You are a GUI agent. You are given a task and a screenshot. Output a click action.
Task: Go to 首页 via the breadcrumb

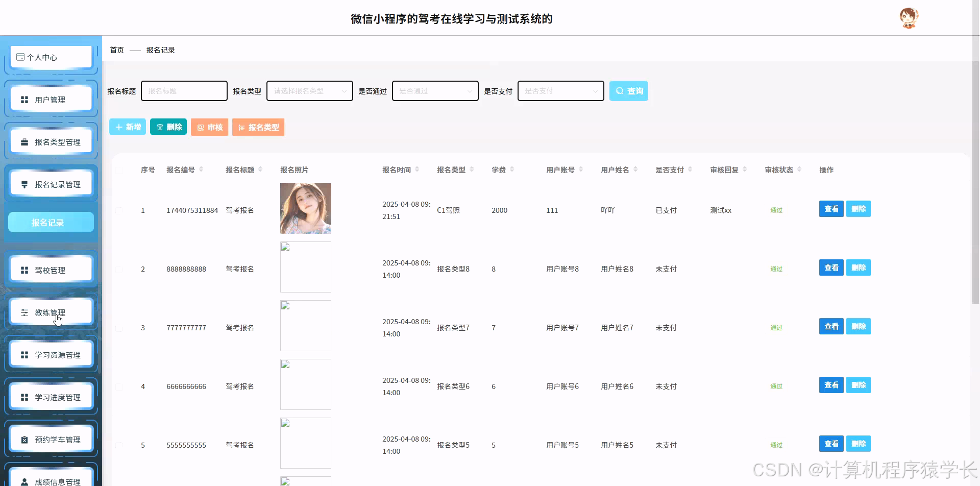tap(116, 50)
